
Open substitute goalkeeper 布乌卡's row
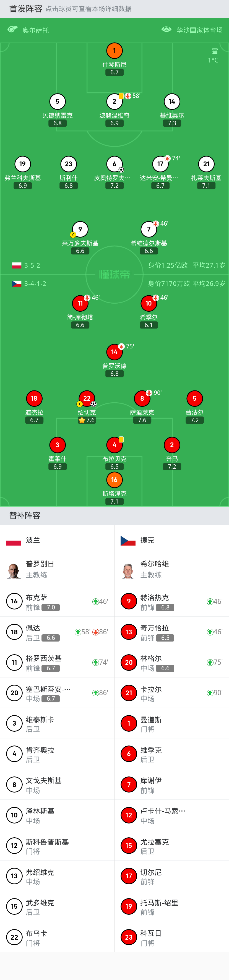[x=57, y=937]
